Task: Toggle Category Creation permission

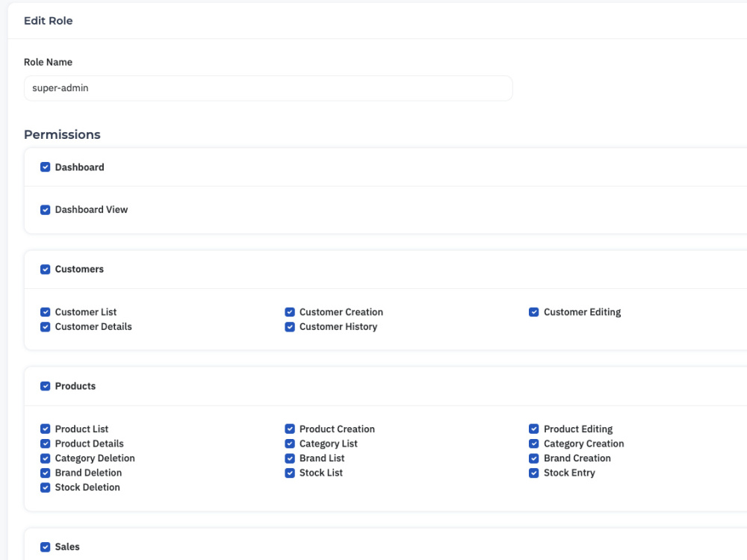Action: [533, 444]
